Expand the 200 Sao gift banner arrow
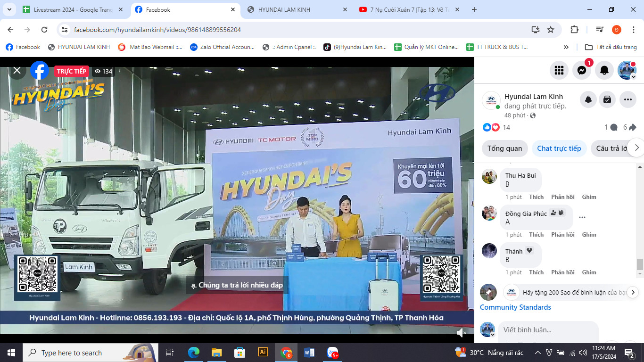The height and width of the screenshot is (362, 644). point(634,292)
